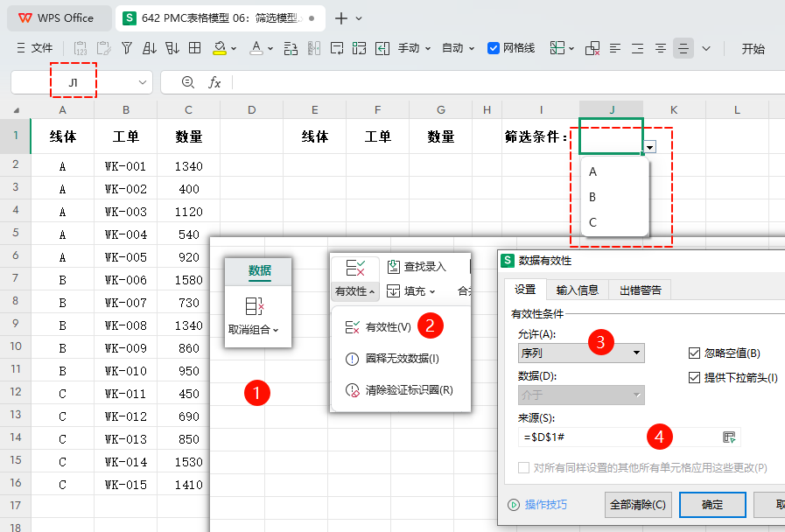Image resolution: width=785 pixels, height=532 pixels.
Task: Open the 文件 hamburger menu
Action: pos(34,48)
